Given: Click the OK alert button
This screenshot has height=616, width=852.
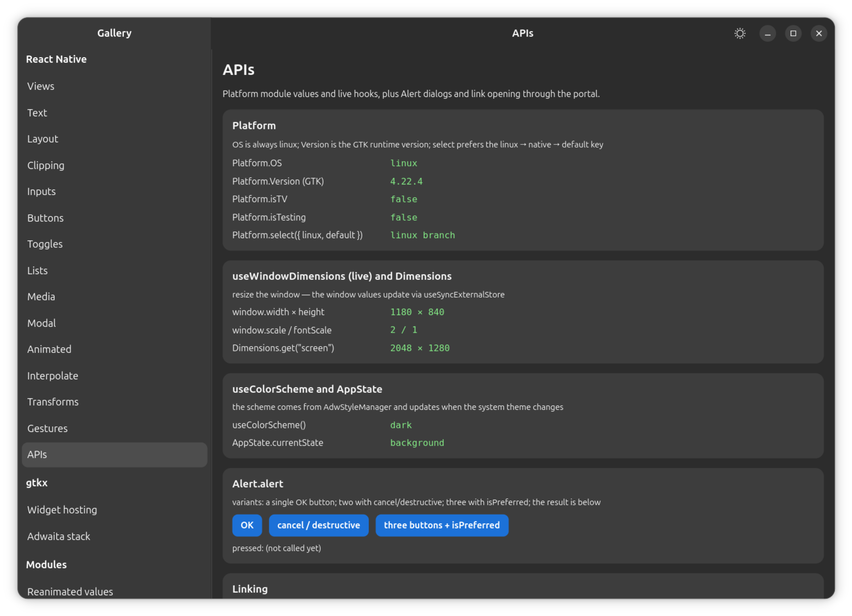Looking at the screenshot, I should (x=247, y=525).
